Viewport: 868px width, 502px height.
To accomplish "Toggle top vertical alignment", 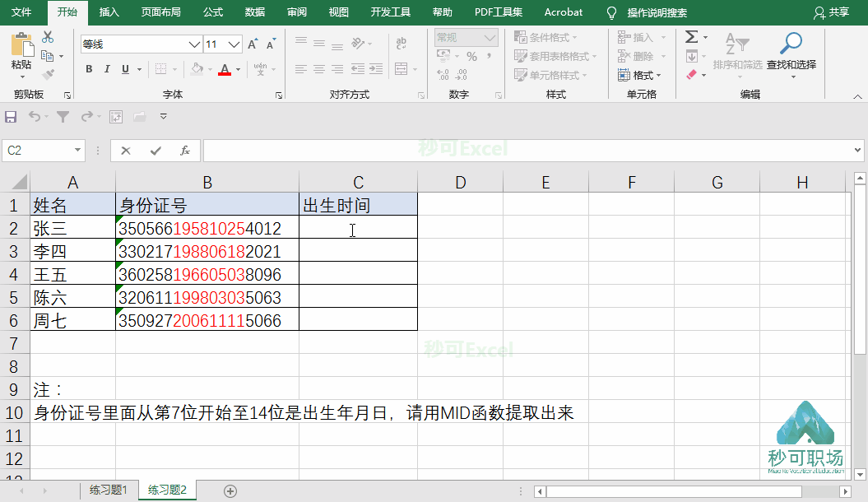I will tap(301, 41).
